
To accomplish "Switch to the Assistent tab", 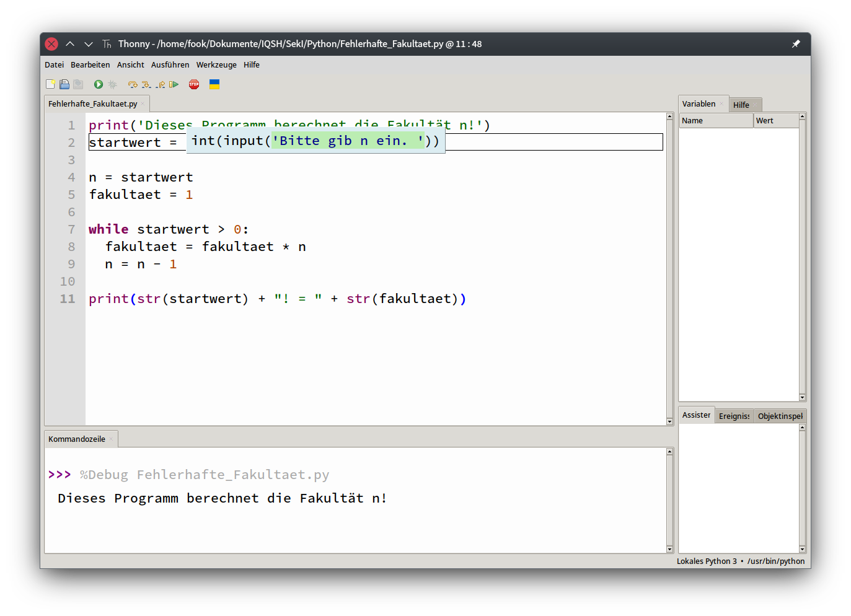I will click(696, 415).
